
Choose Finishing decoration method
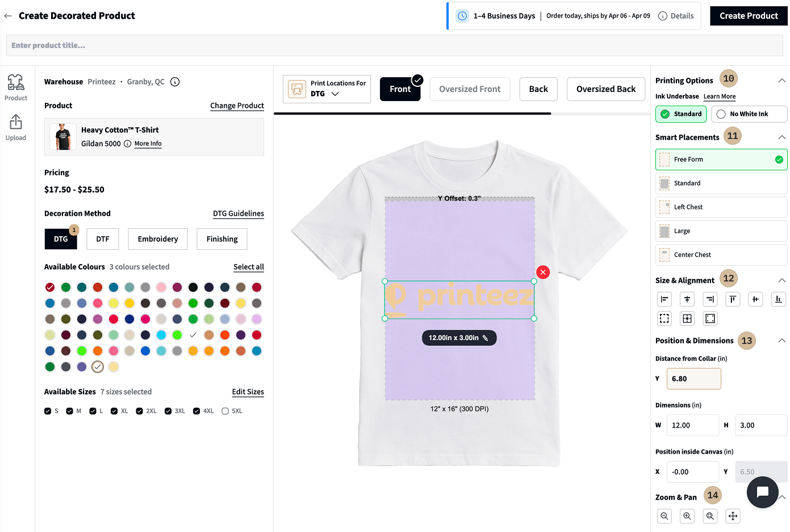click(222, 239)
